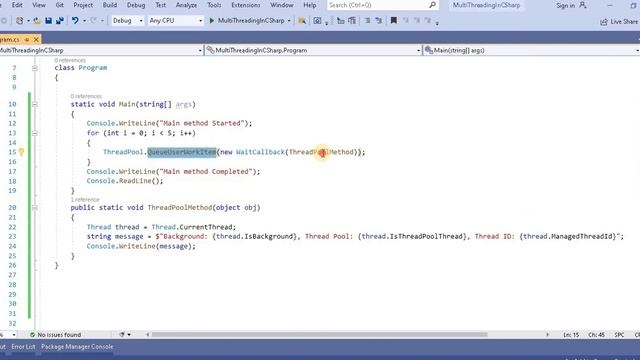Viewport: 640px width, 360px height.
Task: Open the Debug menu
Action: tap(136, 5)
